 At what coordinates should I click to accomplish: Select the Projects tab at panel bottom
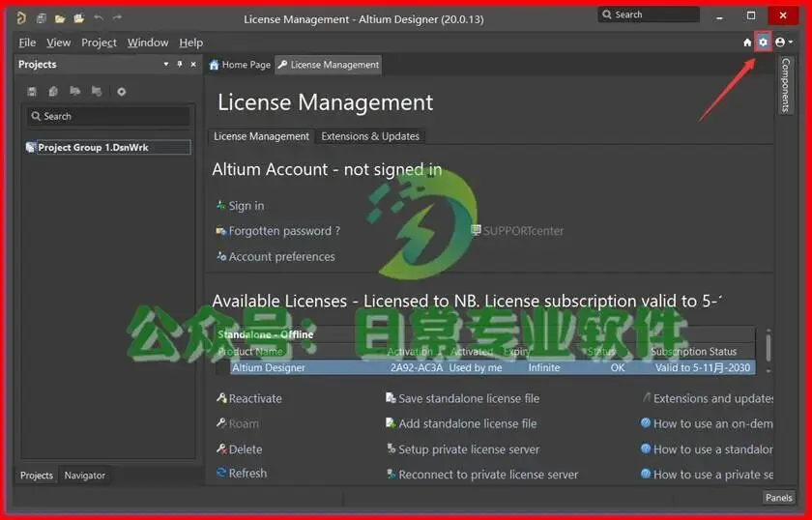click(37, 475)
